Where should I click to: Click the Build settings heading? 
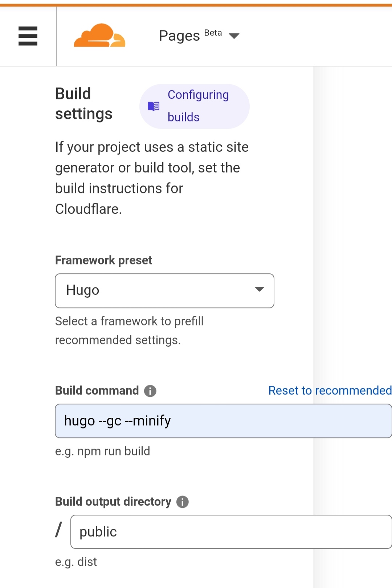click(84, 104)
